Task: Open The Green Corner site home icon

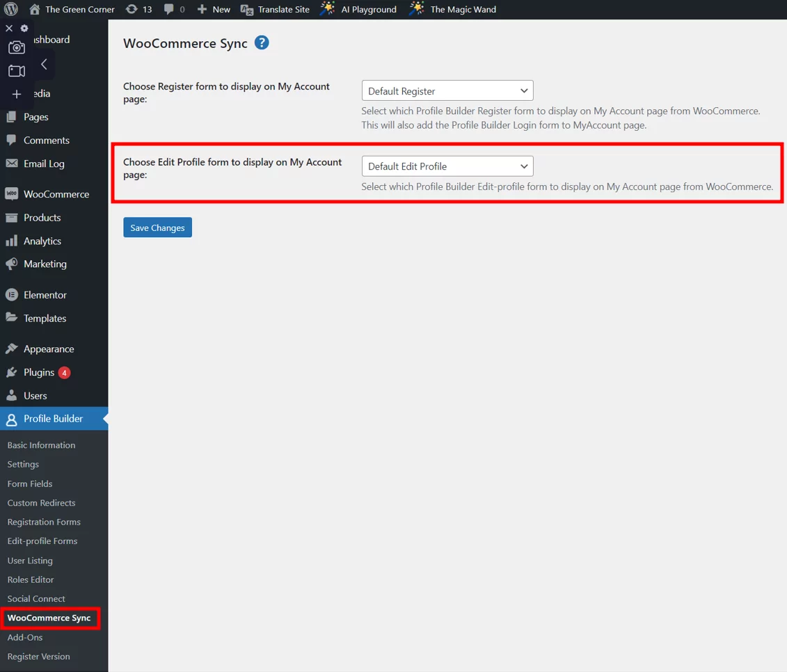Action: (x=35, y=9)
